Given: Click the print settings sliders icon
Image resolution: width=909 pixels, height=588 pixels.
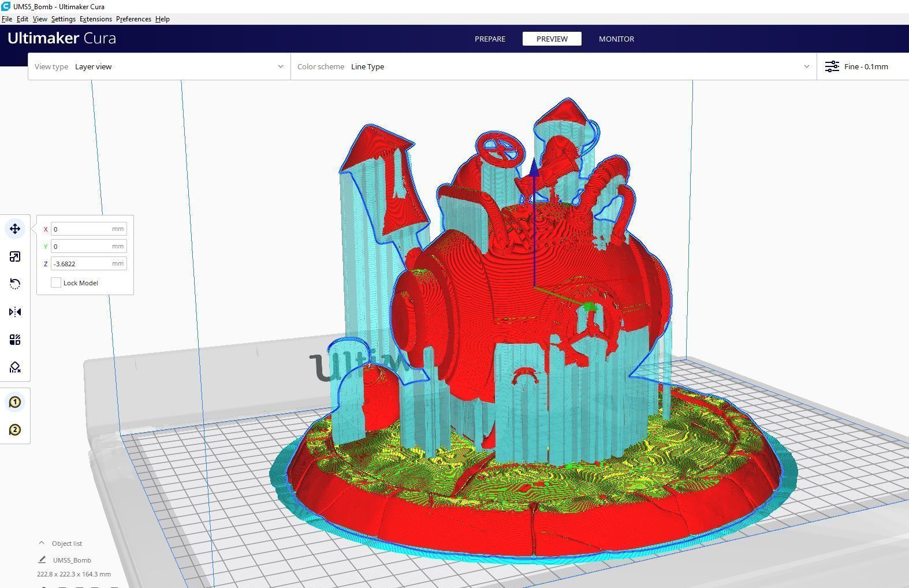Looking at the screenshot, I should coord(832,66).
